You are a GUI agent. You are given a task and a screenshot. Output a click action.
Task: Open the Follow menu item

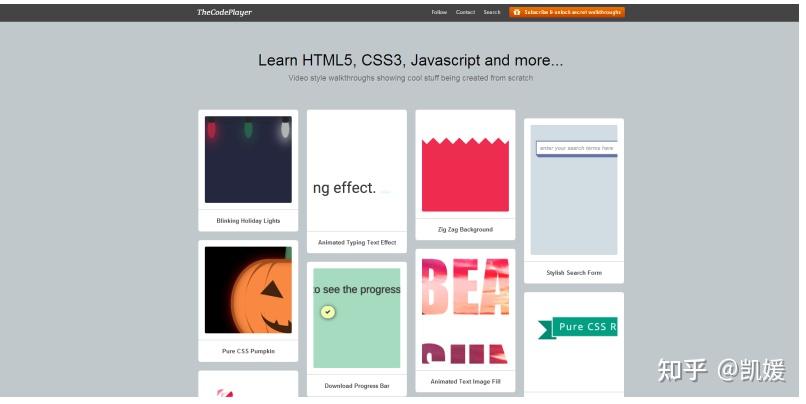point(439,12)
